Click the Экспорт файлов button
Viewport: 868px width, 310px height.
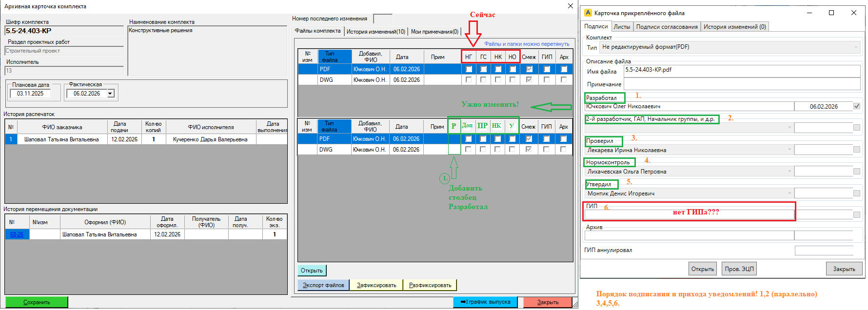point(323,285)
